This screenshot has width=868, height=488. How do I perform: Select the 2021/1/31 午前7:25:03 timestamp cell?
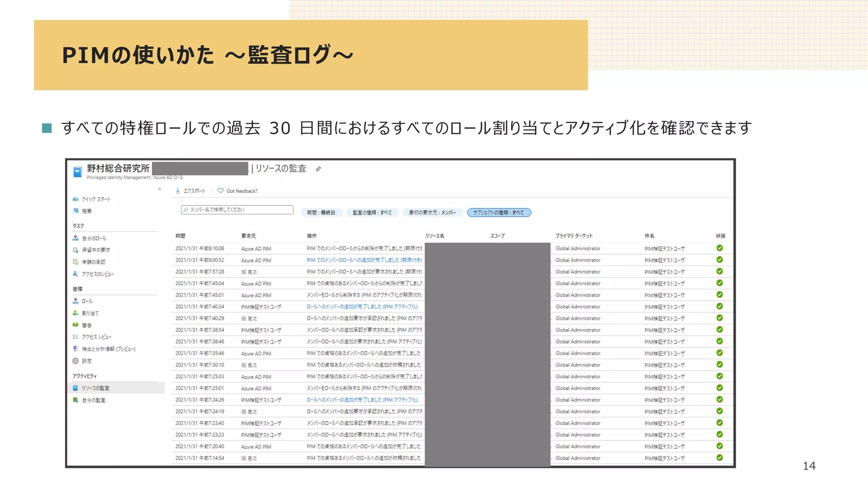click(x=200, y=377)
